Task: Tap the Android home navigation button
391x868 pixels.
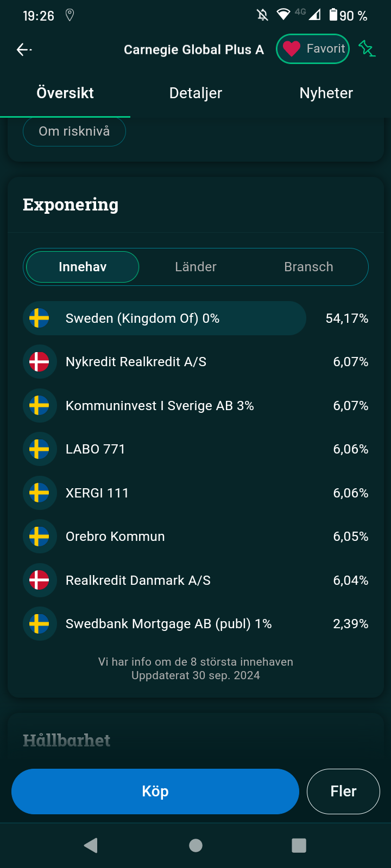Action: pos(195,845)
